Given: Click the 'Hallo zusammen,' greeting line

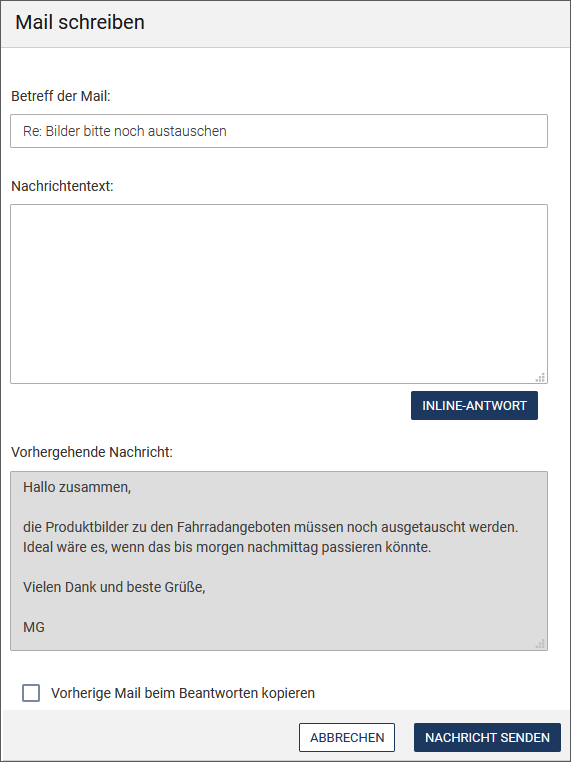Looking at the screenshot, I should pyautogui.click(x=77, y=487).
